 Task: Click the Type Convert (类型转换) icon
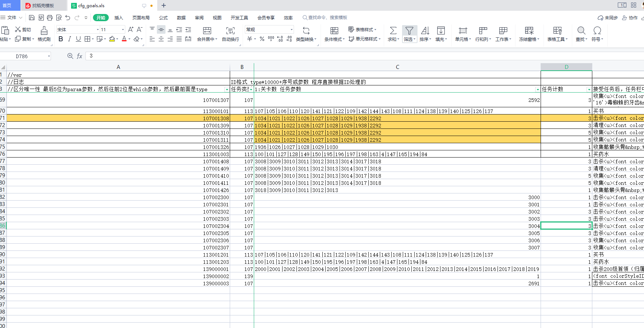[x=306, y=31]
